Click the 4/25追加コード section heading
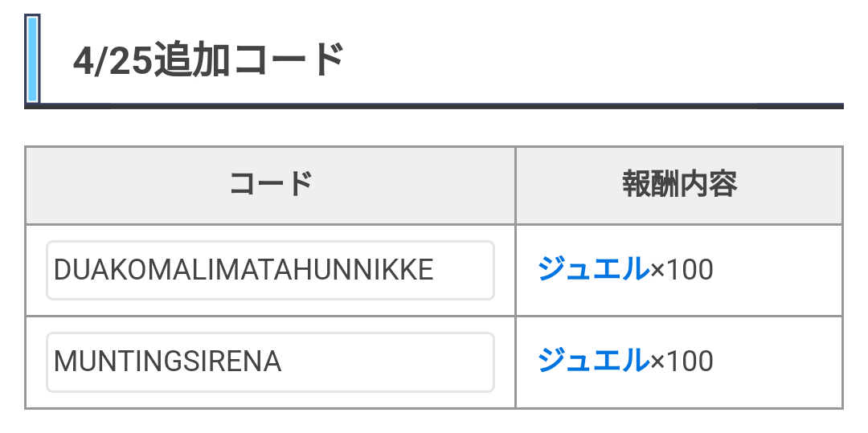868x433 pixels. [209, 59]
